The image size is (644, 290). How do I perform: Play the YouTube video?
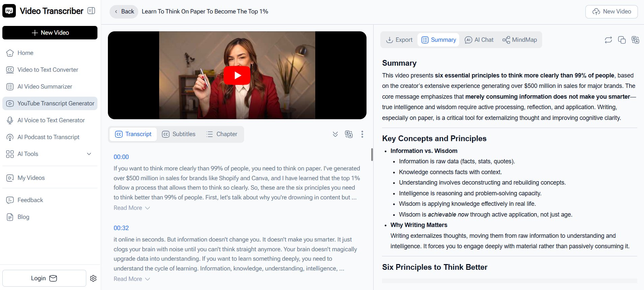[x=237, y=75]
